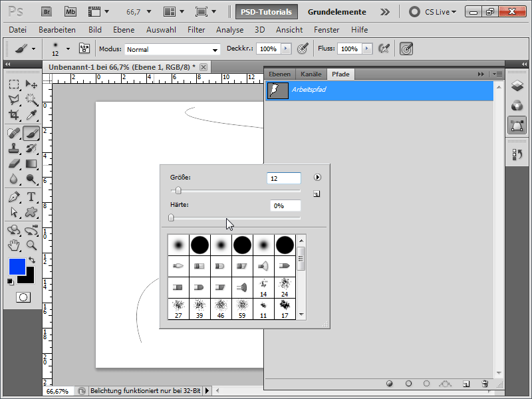This screenshot has height=399, width=532.
Task: Select the Pen tool
Action: pyautogui.click(x=14, y=197)
